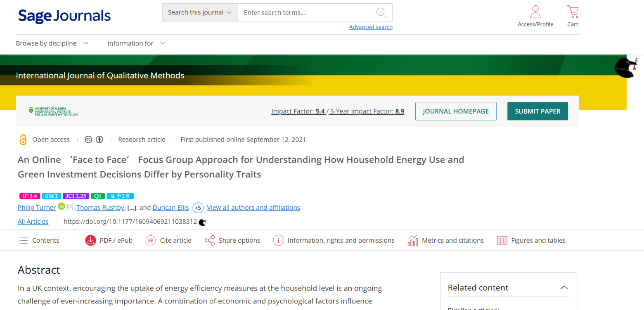This screenshot has width=644, height=310.
Task: Expand the +5 additional authors badge
Action: (x=198, y=208)
